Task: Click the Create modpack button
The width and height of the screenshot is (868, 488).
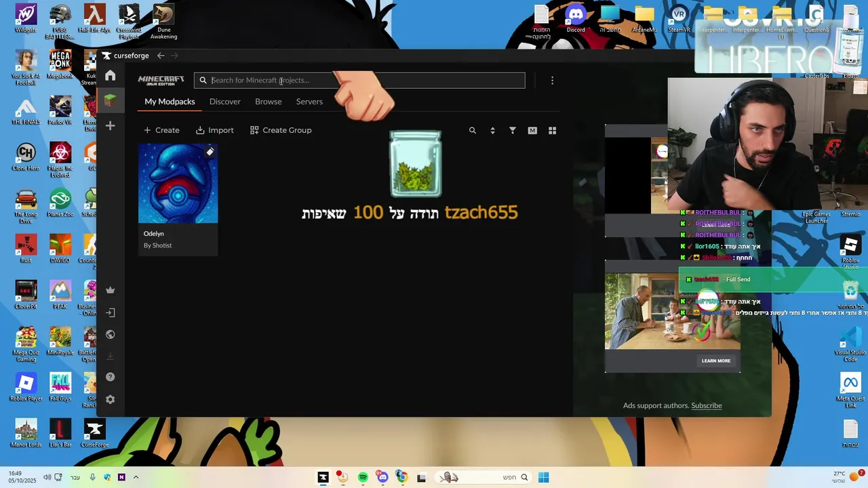Action: (161, 130)
